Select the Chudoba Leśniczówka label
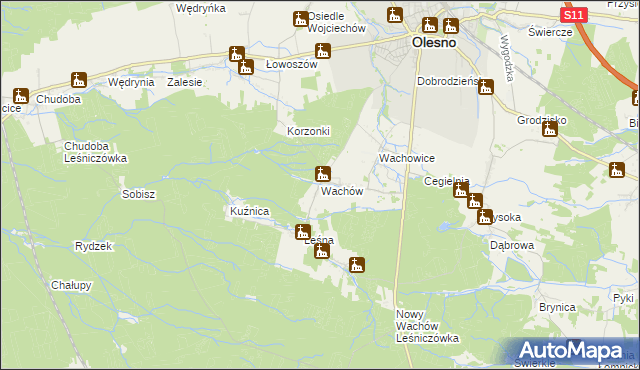The image size is (640, 370). tap(96, 152)
